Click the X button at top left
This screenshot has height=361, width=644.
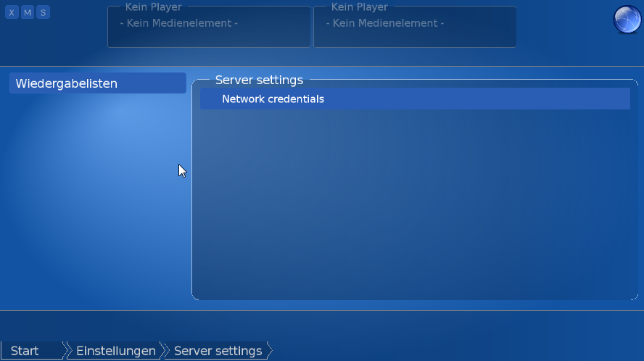click(x=12, y=12)
